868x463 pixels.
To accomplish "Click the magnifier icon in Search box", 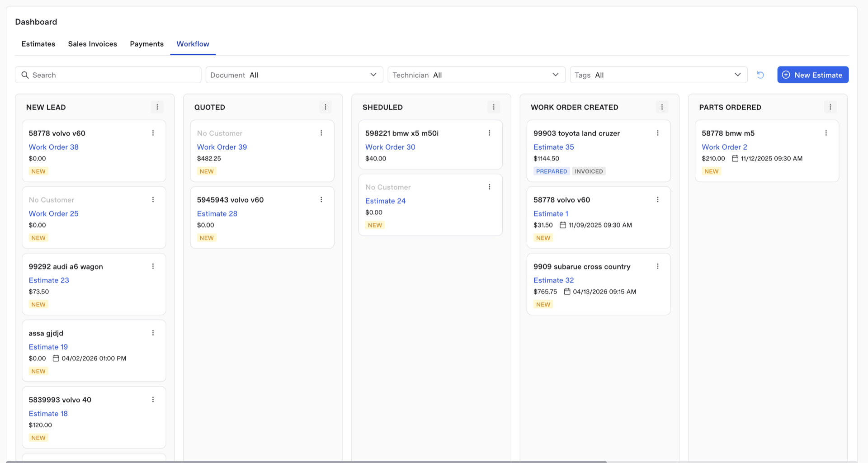I will pyautogui.click(x=25, y=75).
